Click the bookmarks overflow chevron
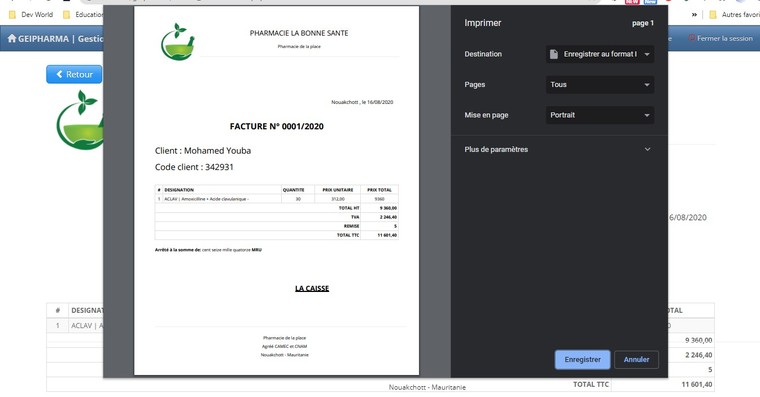The height and width of the screenshot is (397, 760). coord(694,15)
